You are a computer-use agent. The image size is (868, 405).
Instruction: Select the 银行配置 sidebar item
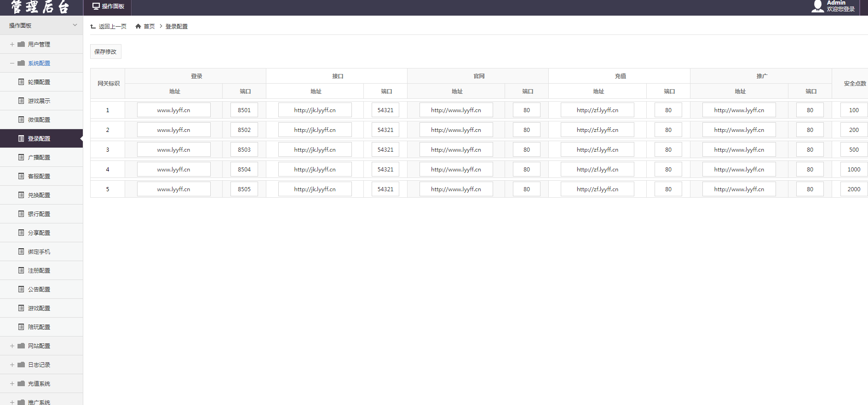39,214
